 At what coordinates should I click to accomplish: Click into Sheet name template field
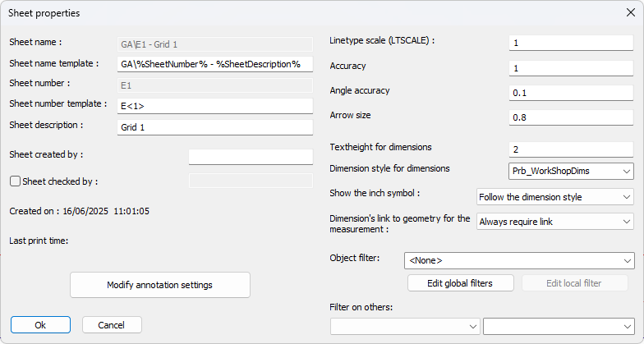click(x=215, y=63)
